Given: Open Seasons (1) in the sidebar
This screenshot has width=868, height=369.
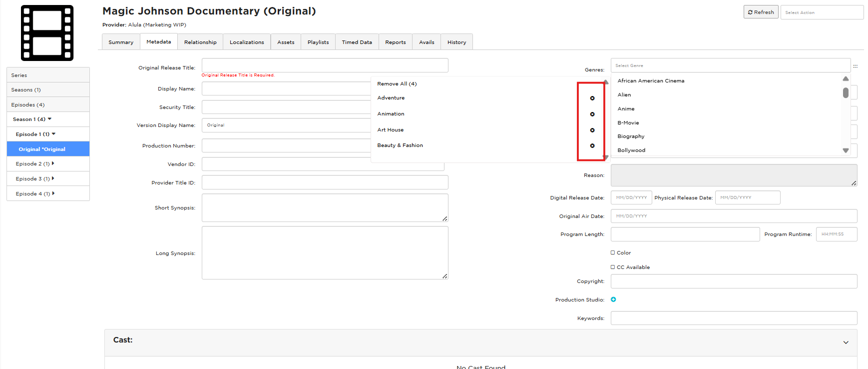Looking at the screenshot, I should 48,89.
